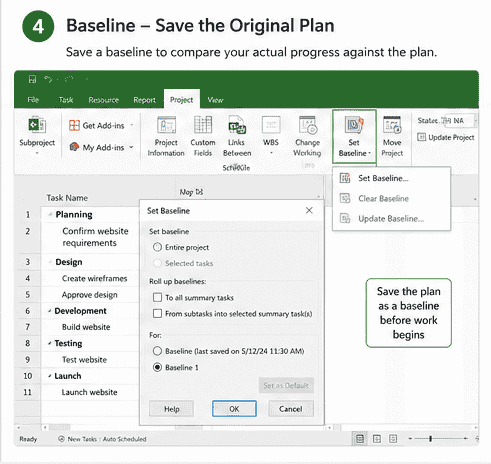Switch to the Task tab

[x=66, y=100]
